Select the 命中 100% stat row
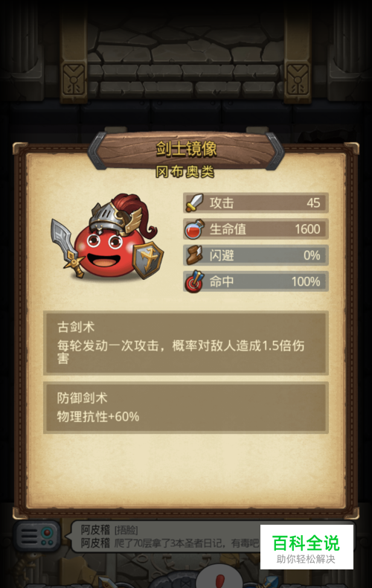Image resolution: width=372 pixels, height=588 pixels. click(255, 281)
